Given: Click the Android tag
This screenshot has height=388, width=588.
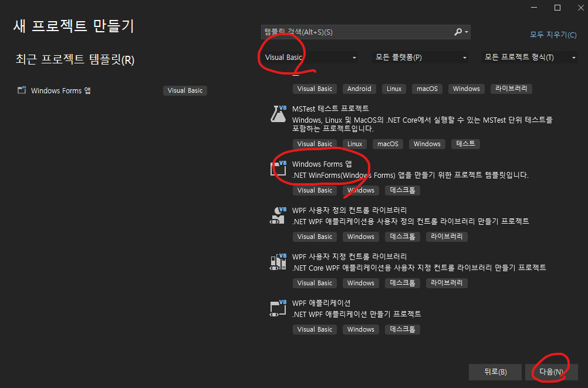Looking at the screenshot, I should (x=359, y=89).
